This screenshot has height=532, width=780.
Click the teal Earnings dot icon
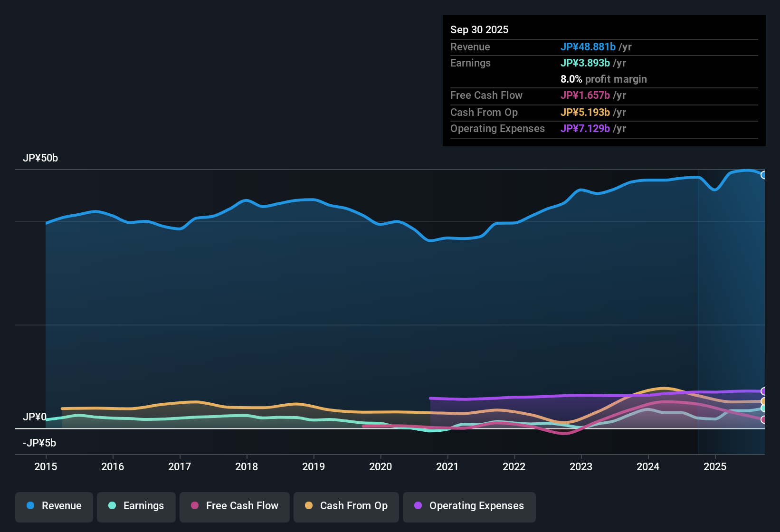[112, 506]
